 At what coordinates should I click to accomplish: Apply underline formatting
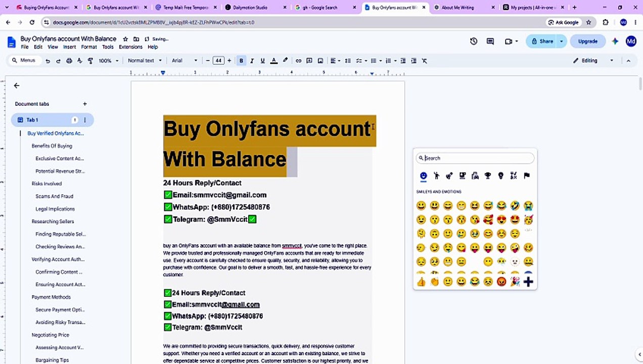(262, 61)
